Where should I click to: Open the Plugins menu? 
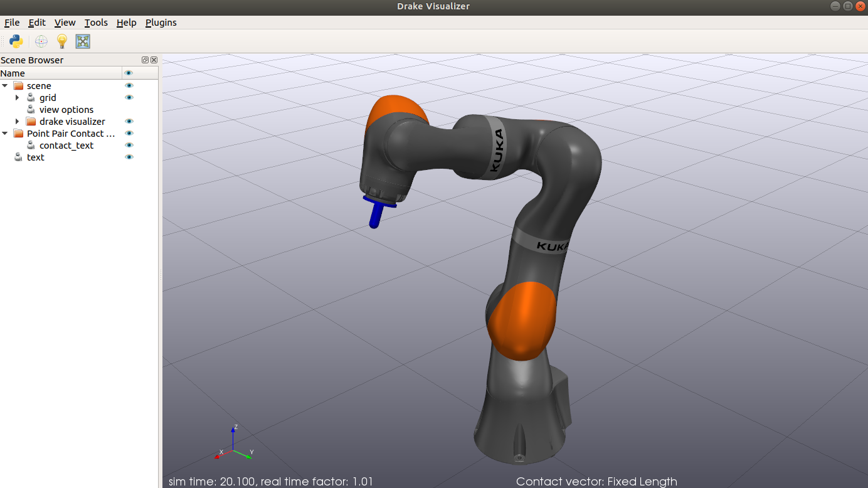pyautogui.click(x=161, y=23)
